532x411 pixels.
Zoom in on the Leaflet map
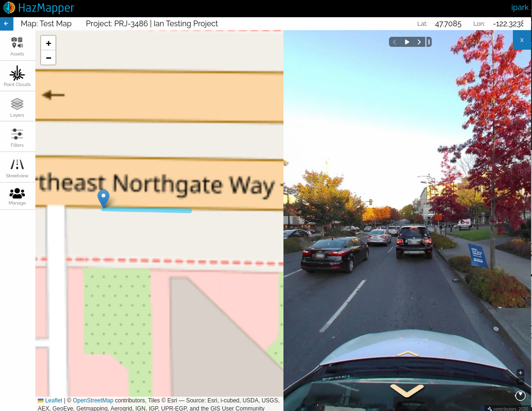[x=48, y=43]
